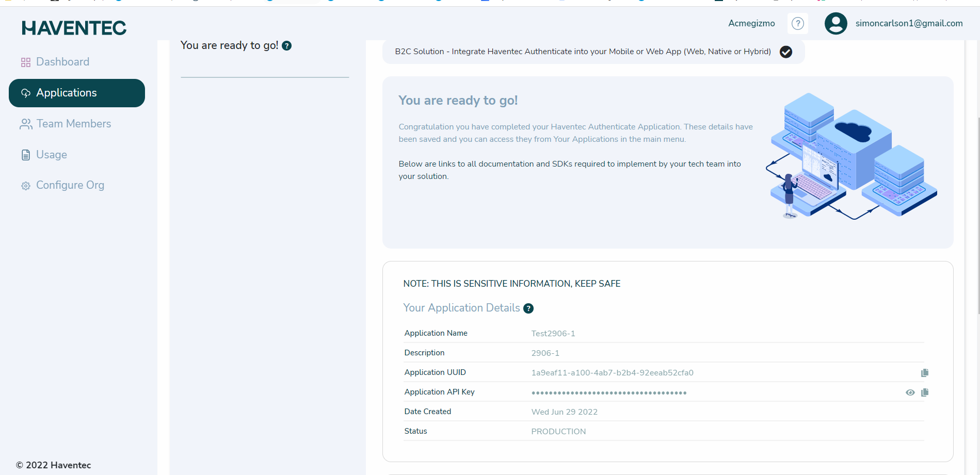
Task: Click the 2906-1 description value
Action: 545,353
